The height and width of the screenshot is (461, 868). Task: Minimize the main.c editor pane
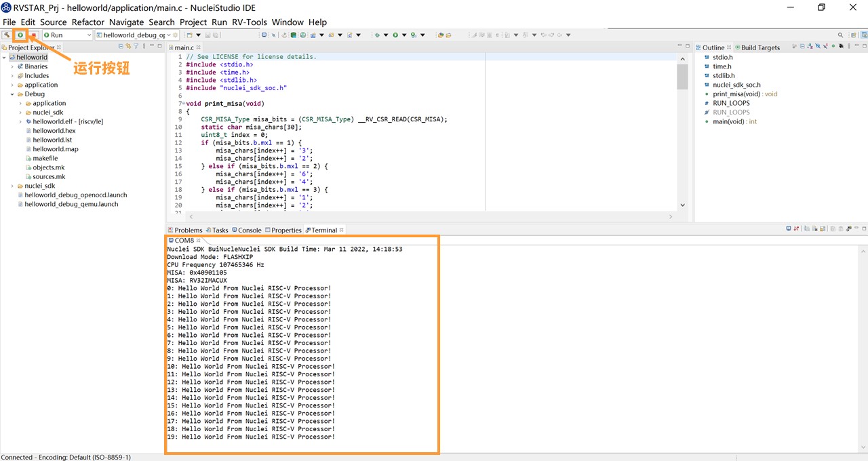[x=678, y=46]
